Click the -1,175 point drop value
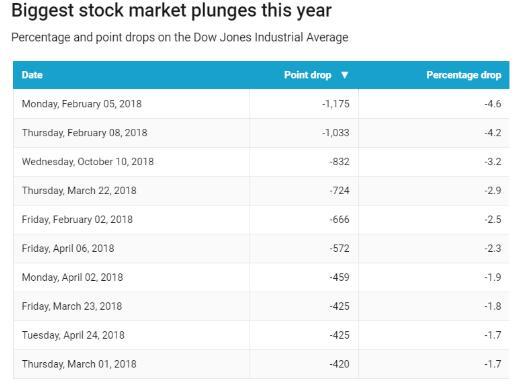Screen dimensions: 520x388 336,104
